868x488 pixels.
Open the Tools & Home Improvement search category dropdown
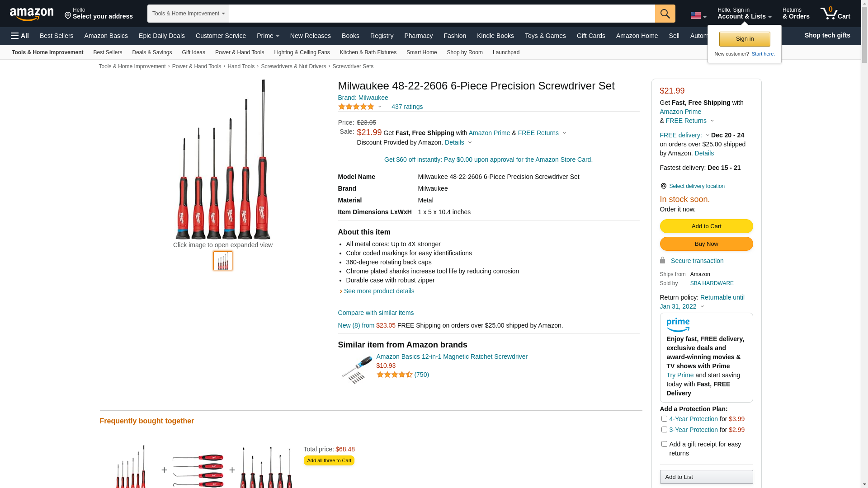coord(188,14)
